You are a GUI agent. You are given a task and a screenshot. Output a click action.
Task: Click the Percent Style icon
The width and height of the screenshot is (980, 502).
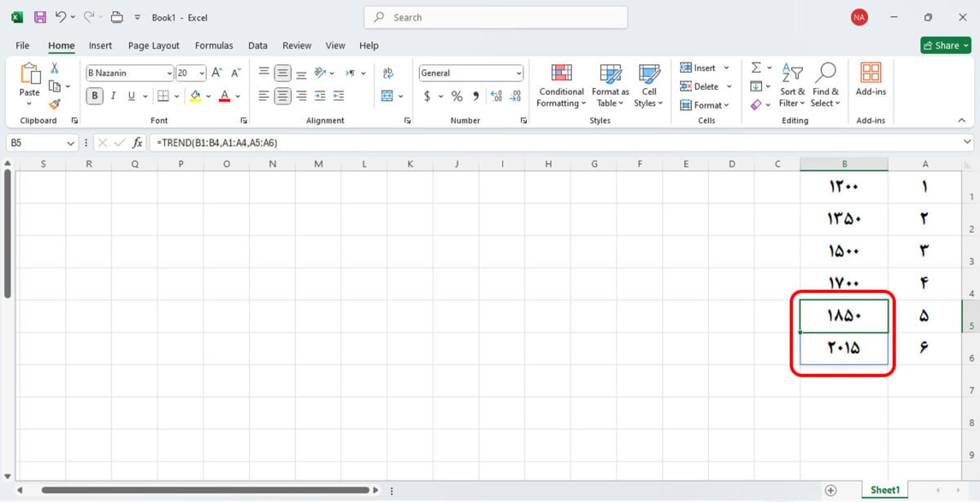tap(456, 96)
